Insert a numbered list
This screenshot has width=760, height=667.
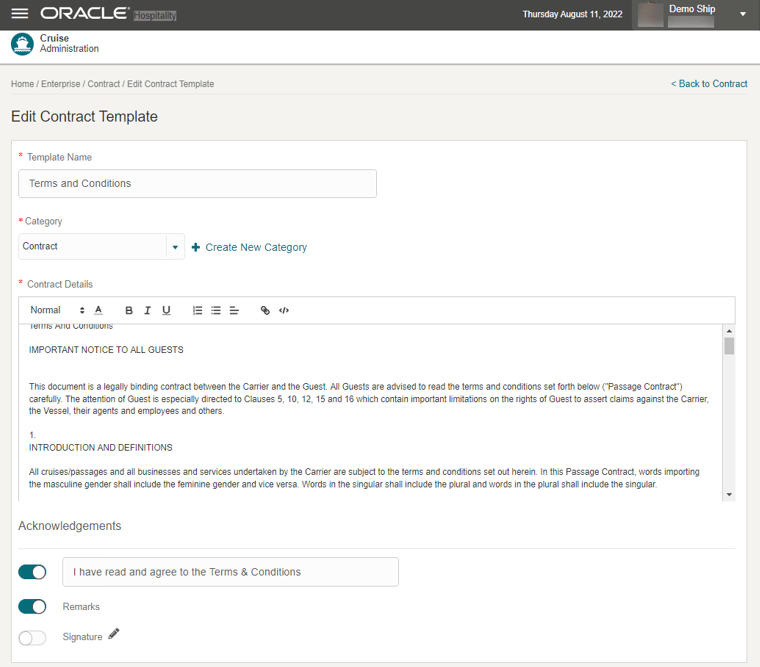(197, 310)
